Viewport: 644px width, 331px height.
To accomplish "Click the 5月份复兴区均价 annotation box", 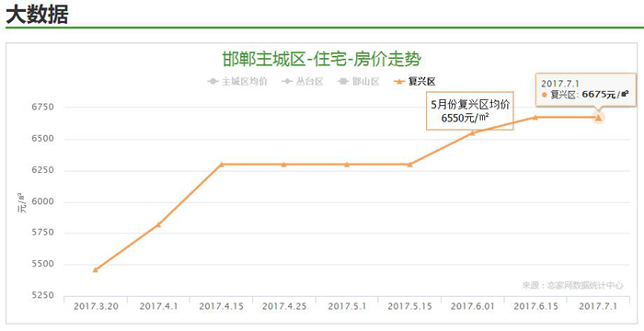I will point(470,111).
